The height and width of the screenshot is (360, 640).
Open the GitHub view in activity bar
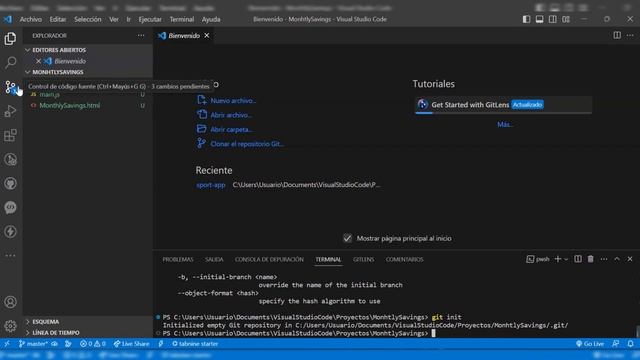coord(11,183)
